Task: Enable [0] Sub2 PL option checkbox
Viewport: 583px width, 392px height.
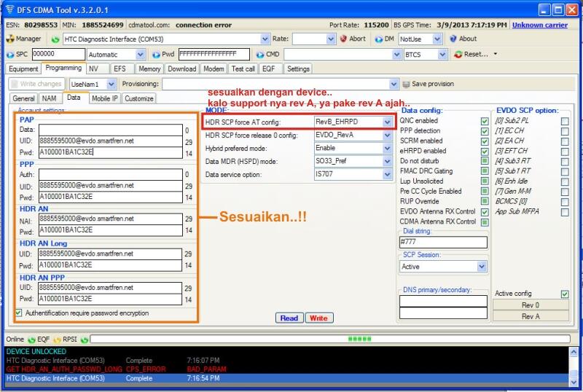Action: coord(564,121)
